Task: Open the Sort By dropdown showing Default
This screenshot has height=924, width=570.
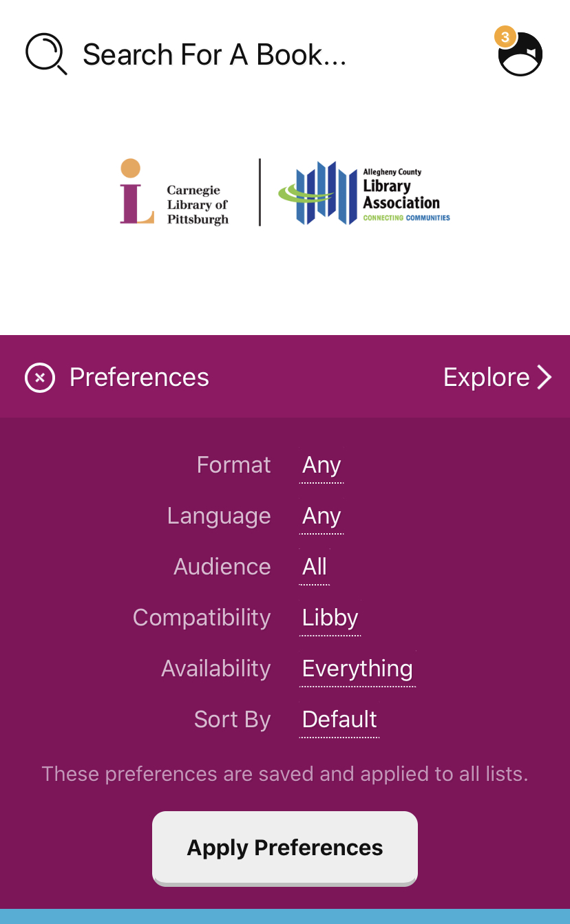Action: point(339,720)
